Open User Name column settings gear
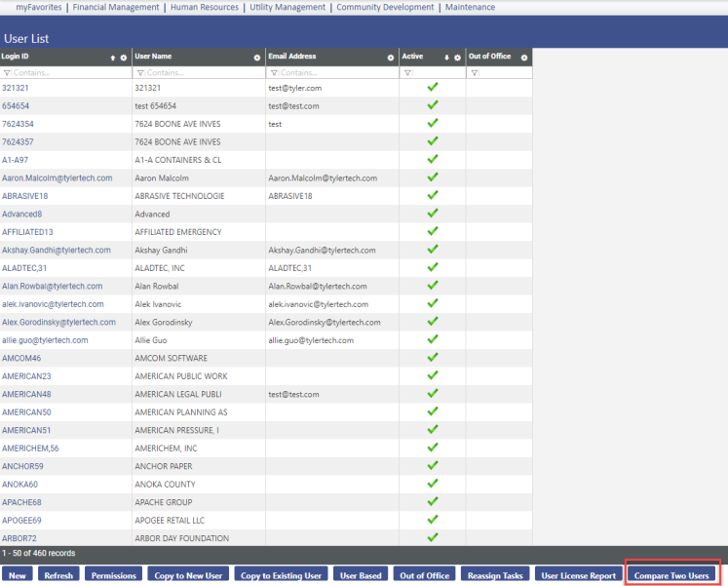The image size is (728, 586). (257, 58)
